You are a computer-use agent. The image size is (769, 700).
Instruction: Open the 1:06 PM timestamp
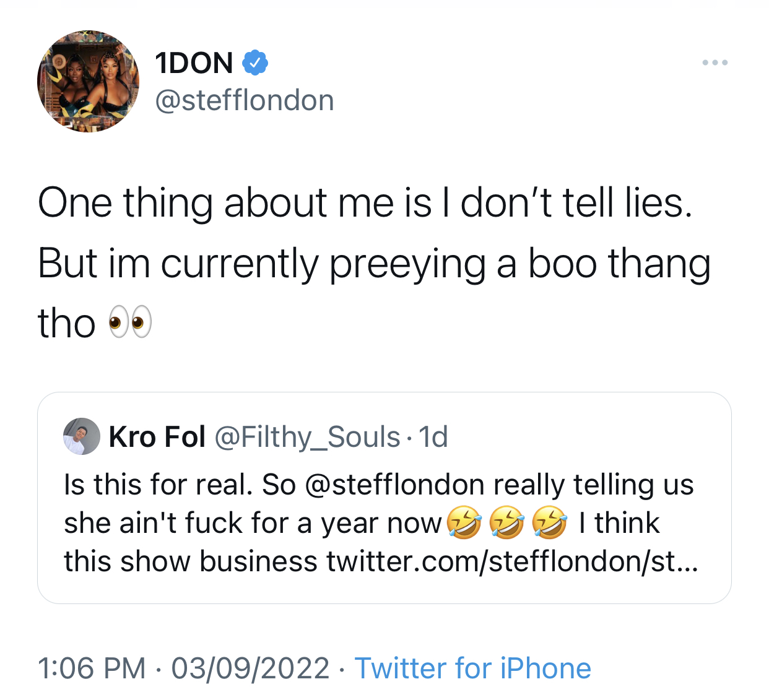(x=92, y=668)
